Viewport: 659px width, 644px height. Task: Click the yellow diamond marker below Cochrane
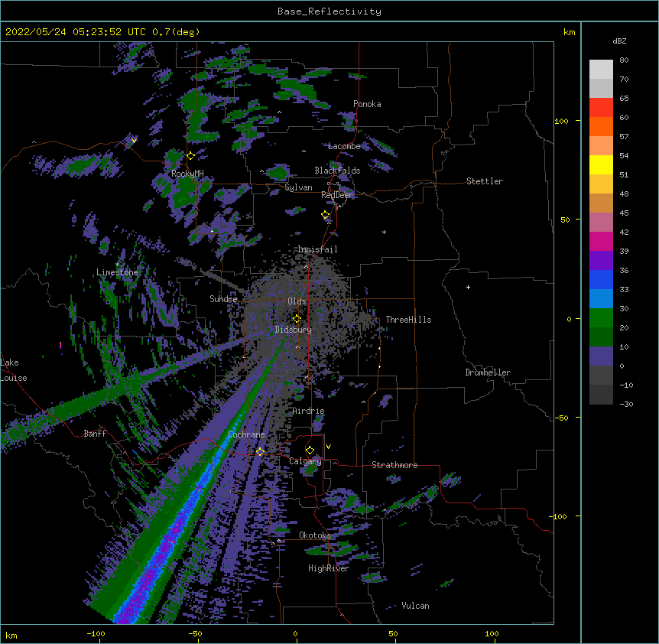pyautogui.click(x=260, y=451)
